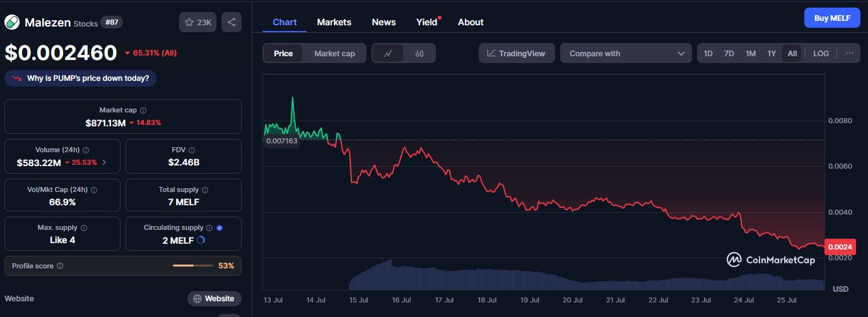Add to watchlist with the star 23K button
The image size is (868, 317).
pos(198,22)
